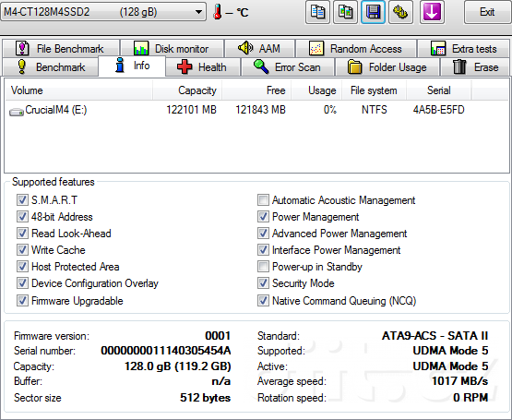The image size is (512, 420).
Task: Click the CrucialM4 drive icon
Action: click(17, 112)
